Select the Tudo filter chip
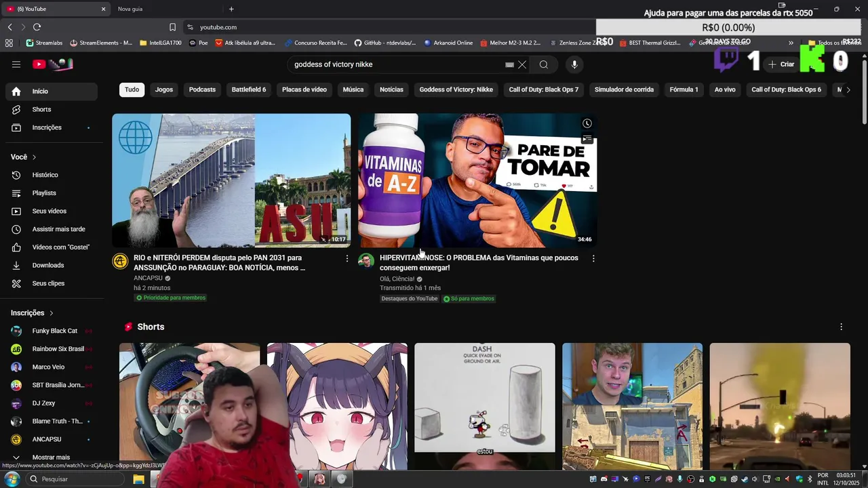Image resolution: width=868 pixels, height=488 pixels. coord(132,89)
